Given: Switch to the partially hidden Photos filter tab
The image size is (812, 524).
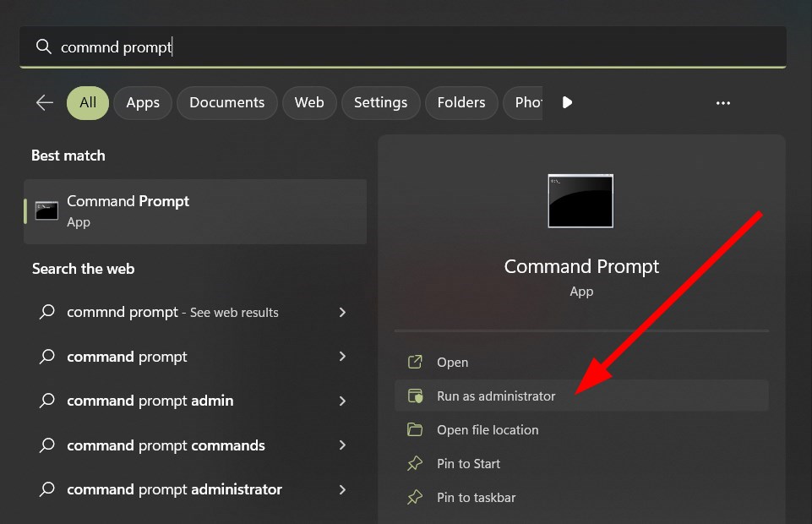Looking at the screenshot, I should click(523, 102).
